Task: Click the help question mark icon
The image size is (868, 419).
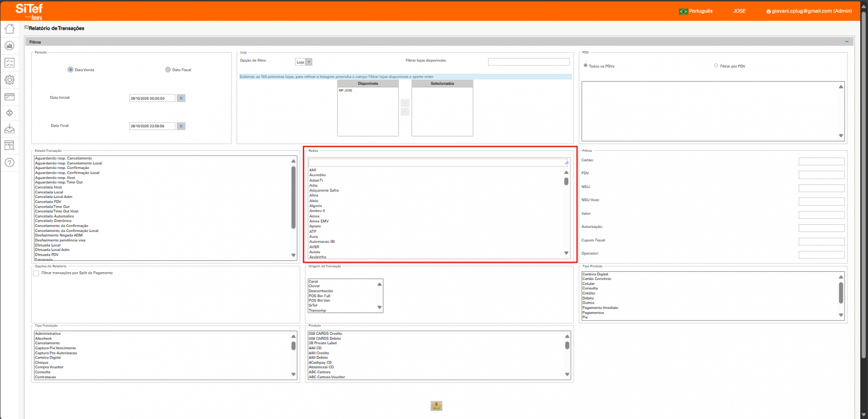Action: coord(9,162)
